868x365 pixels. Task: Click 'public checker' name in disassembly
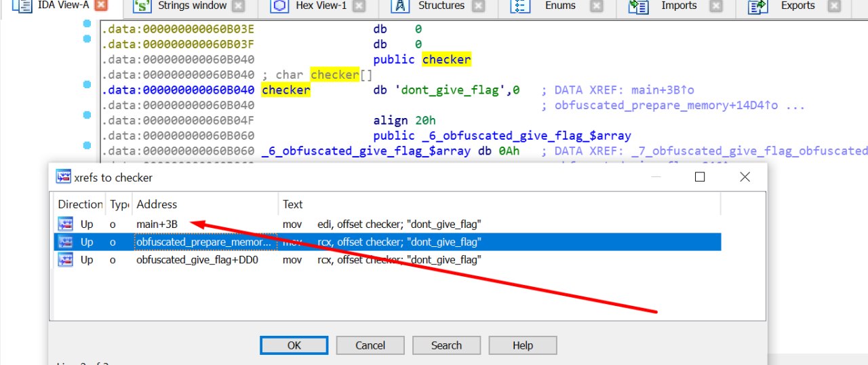(446, 60)
